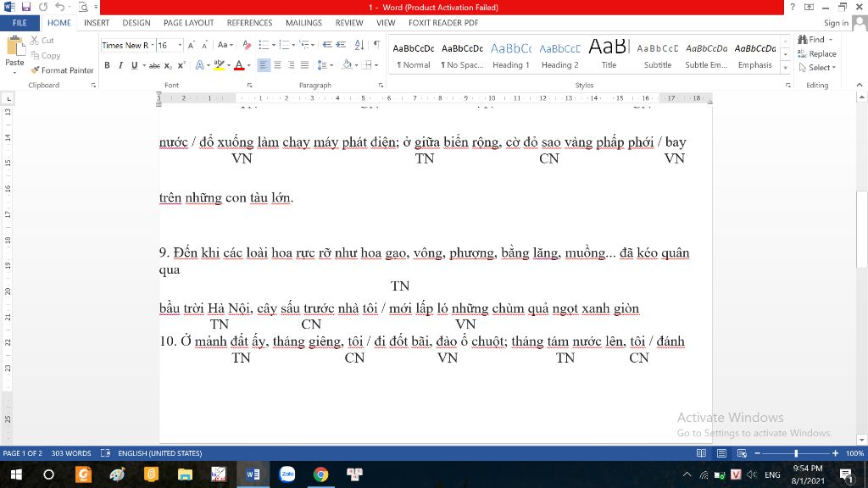Undo the last action

pos(60,7)
